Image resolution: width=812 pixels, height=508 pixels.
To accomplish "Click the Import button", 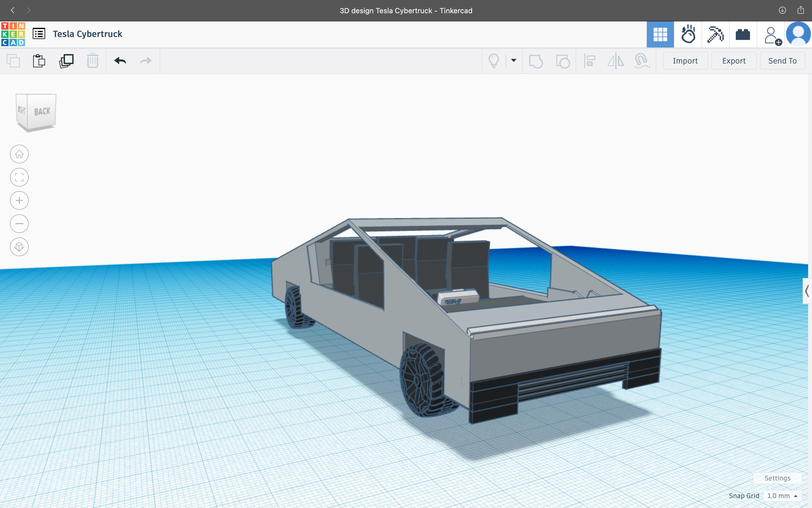I will (x=685, y=61).
